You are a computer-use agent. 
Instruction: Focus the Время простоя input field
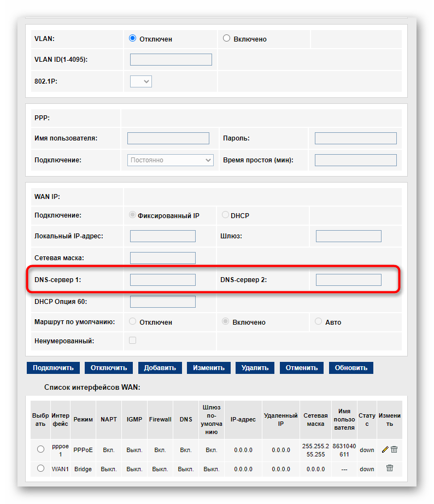(x=355, y=160)
